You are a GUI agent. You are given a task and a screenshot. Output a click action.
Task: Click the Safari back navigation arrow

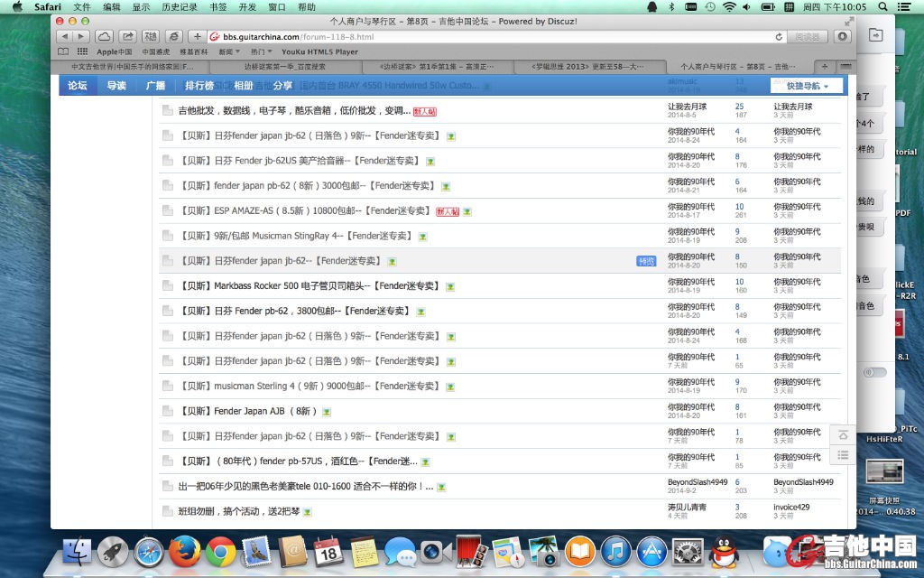pyautogui.click(x=63, y=36)
